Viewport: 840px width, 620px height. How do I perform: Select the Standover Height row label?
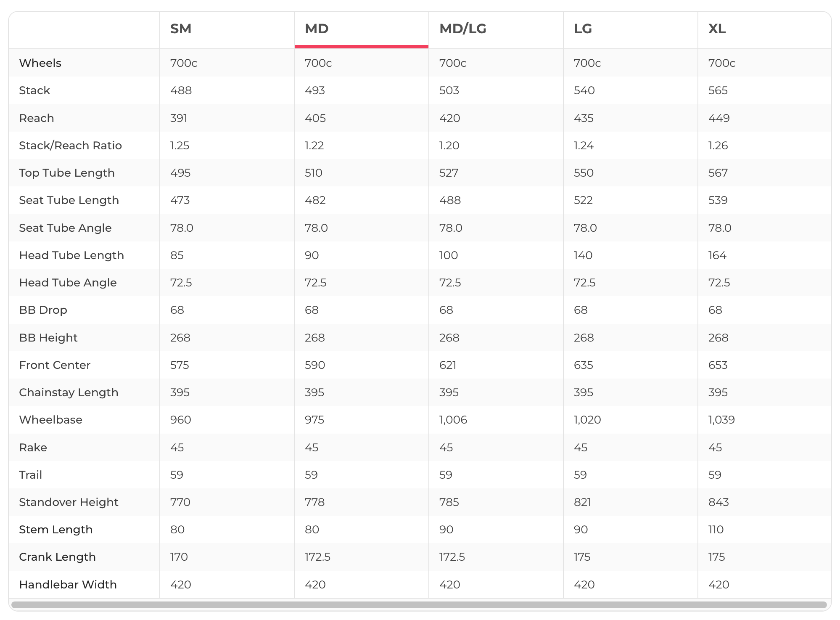(69, 502)
